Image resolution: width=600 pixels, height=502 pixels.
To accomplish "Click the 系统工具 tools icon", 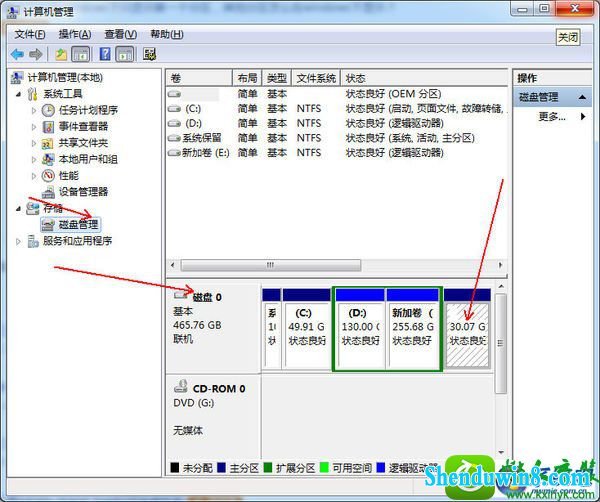I will [x=33, y=94].
